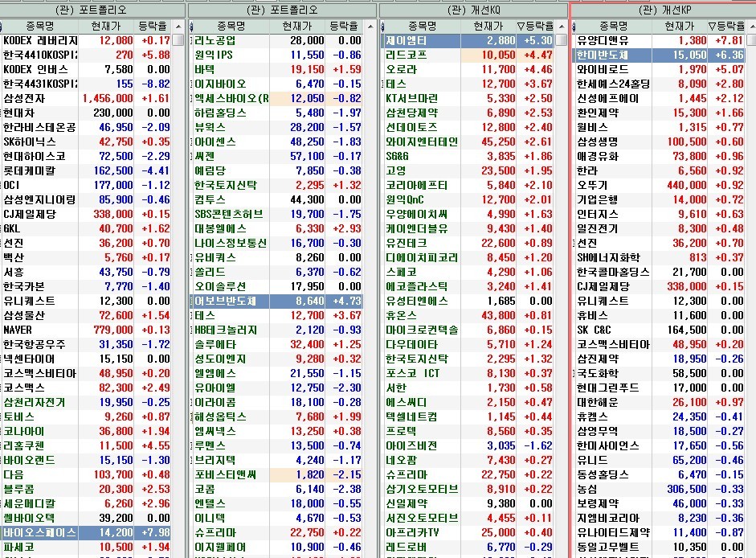The image size is (756, 558).
Task: Select the 원익IPS row
Action: pos(278,55)
